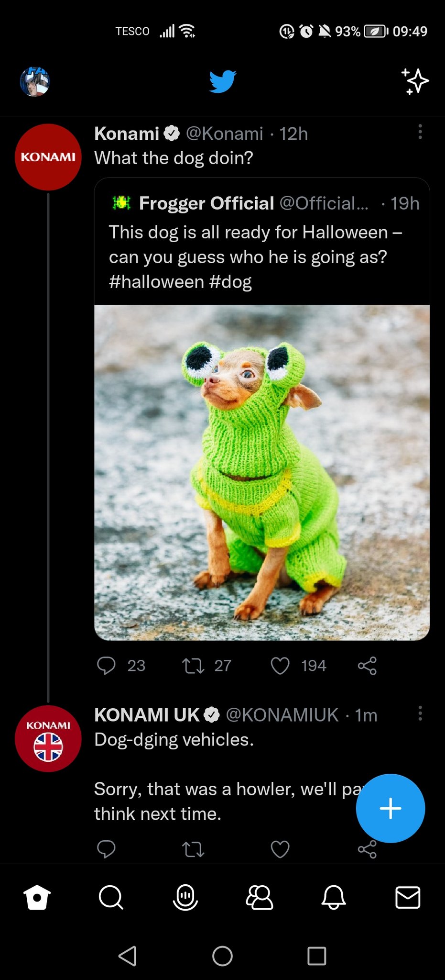The width and height of the screenshot is (445, 980).
Task: Open the Notifications bell tab
Action: coord(334,897)
